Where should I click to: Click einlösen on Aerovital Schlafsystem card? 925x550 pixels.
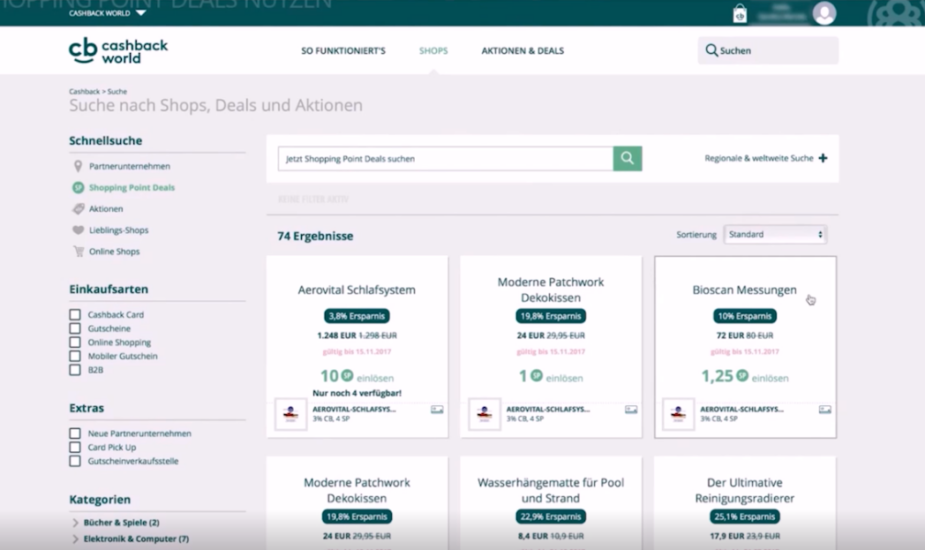[375, 378]
